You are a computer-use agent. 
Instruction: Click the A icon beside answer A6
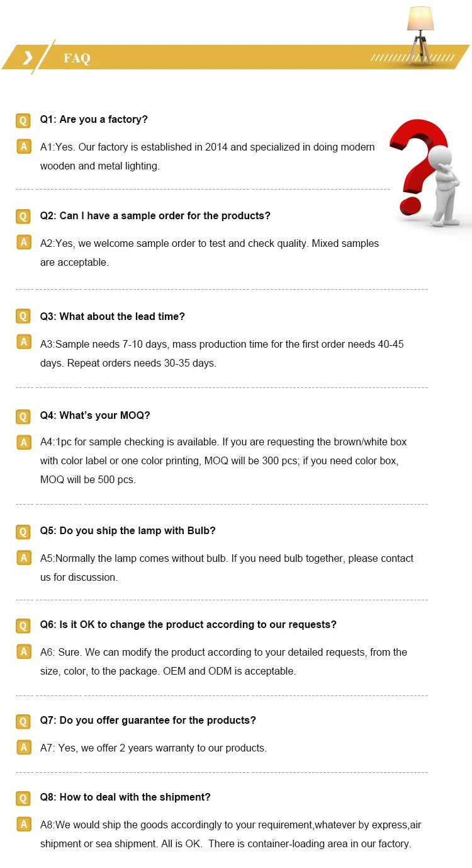(x=23, y=652)
